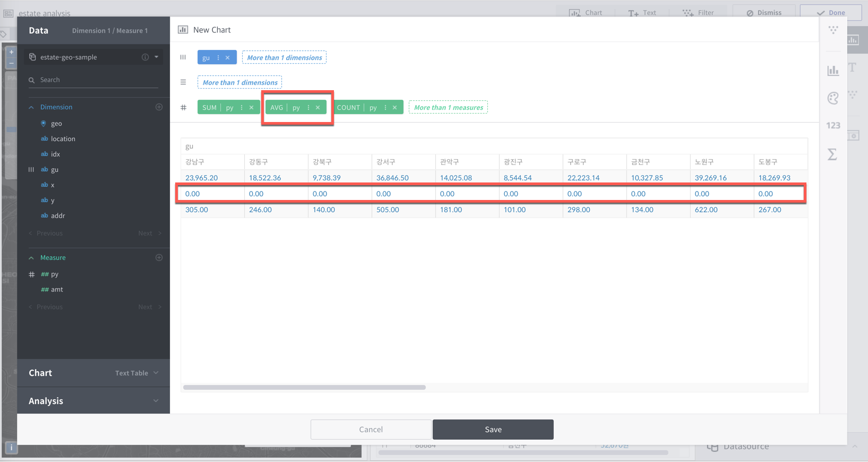Click the table horizontal scrollbar
Screen dimensions: 868x462
tap(305, 387)
